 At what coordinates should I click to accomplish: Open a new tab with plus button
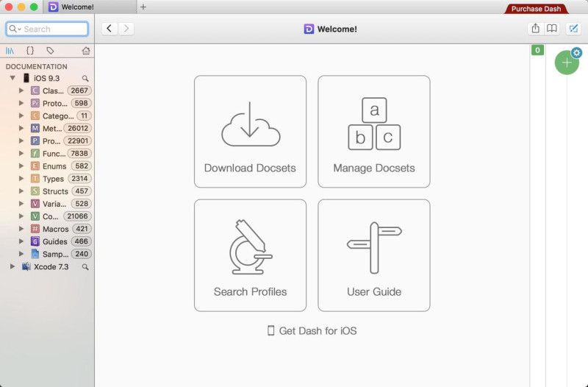[x=143, y=7]
